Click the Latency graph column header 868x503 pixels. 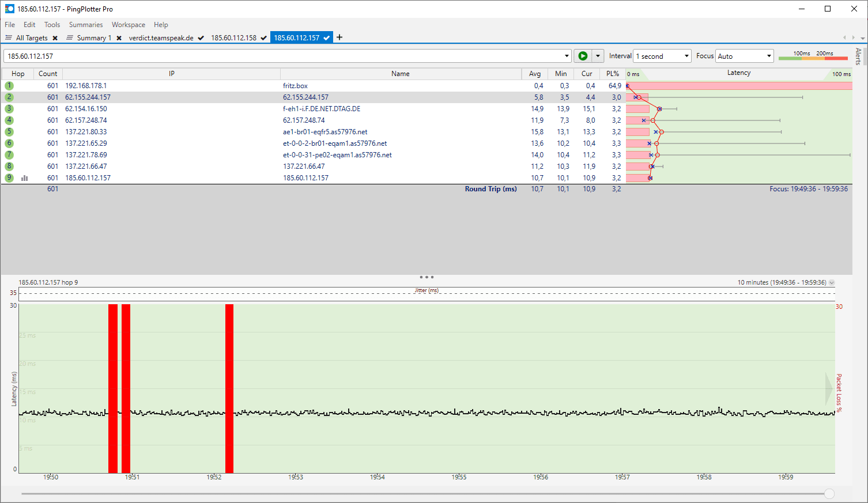coord(739,73)
